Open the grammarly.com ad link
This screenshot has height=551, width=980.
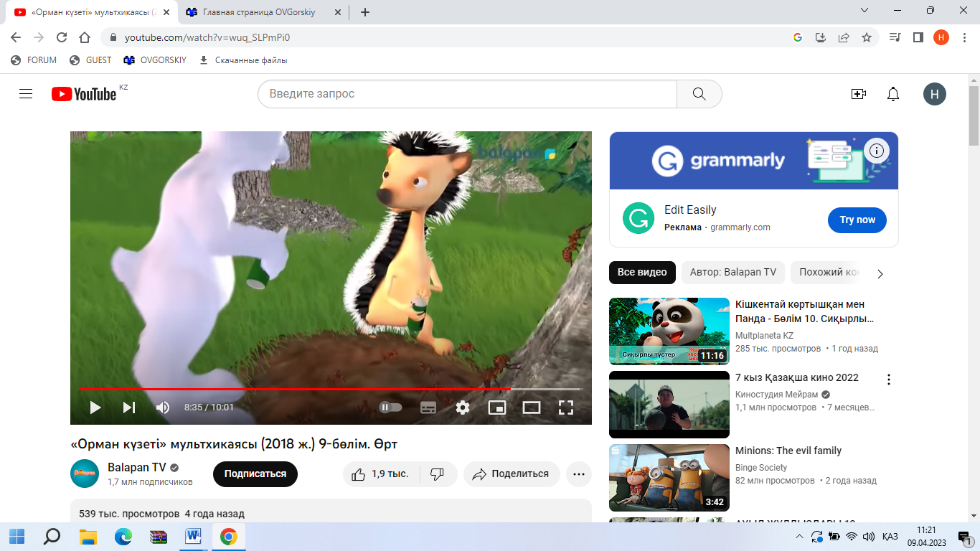[740, 227]
